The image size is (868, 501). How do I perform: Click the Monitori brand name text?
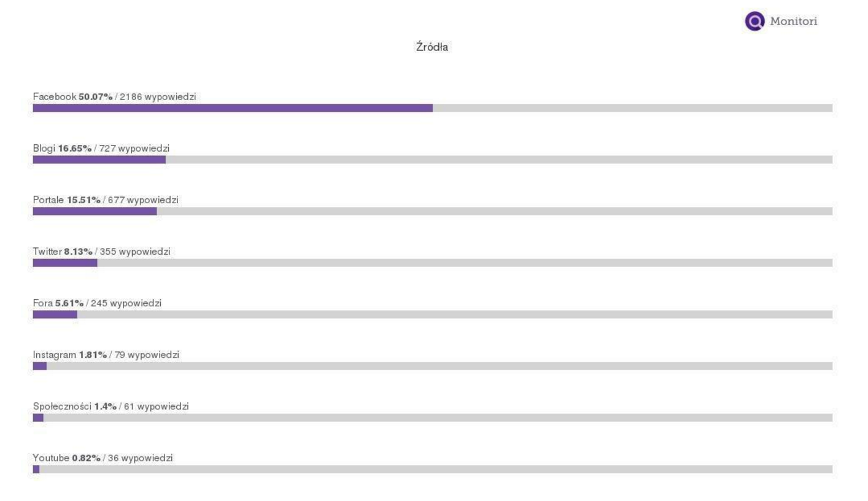point(793,21)
